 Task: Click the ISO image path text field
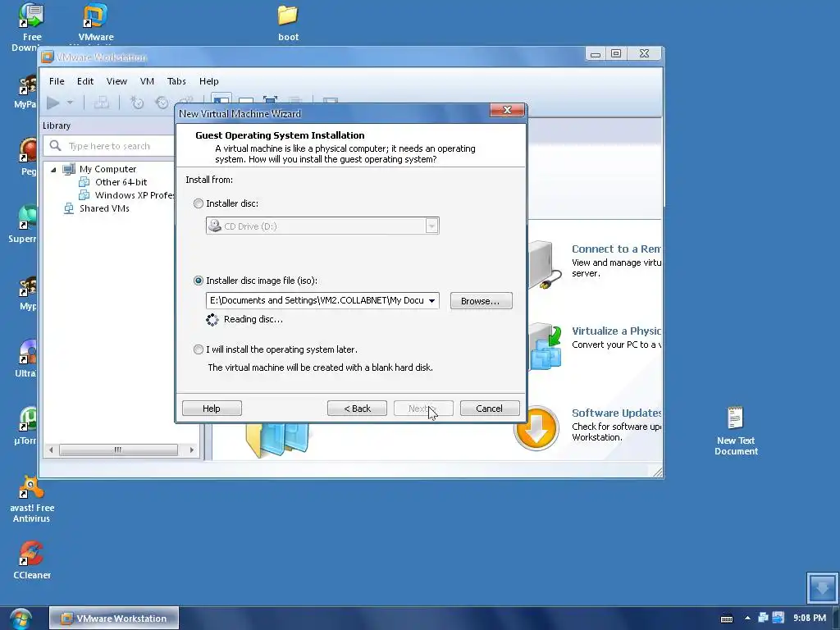click(x=316, y=300)
